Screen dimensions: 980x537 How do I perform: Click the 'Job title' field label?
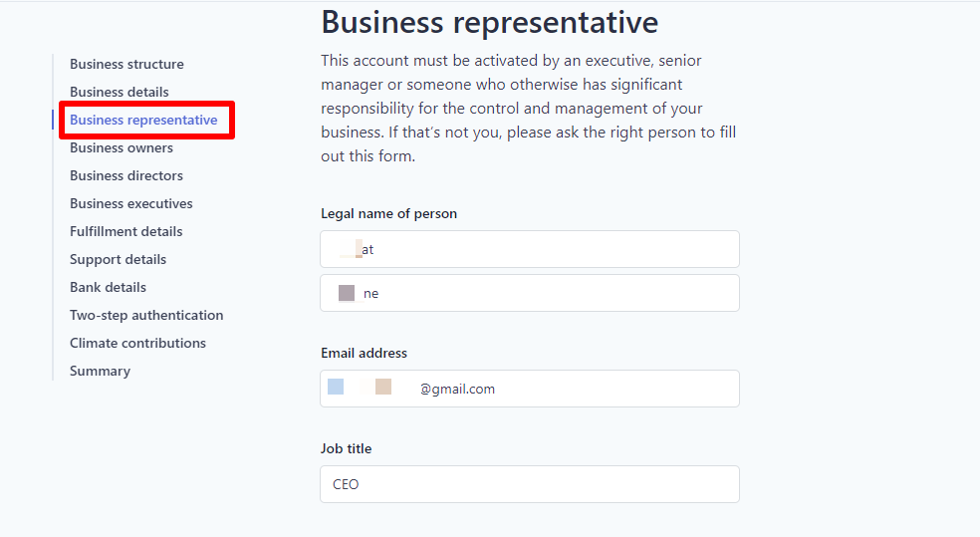[346, 448]
